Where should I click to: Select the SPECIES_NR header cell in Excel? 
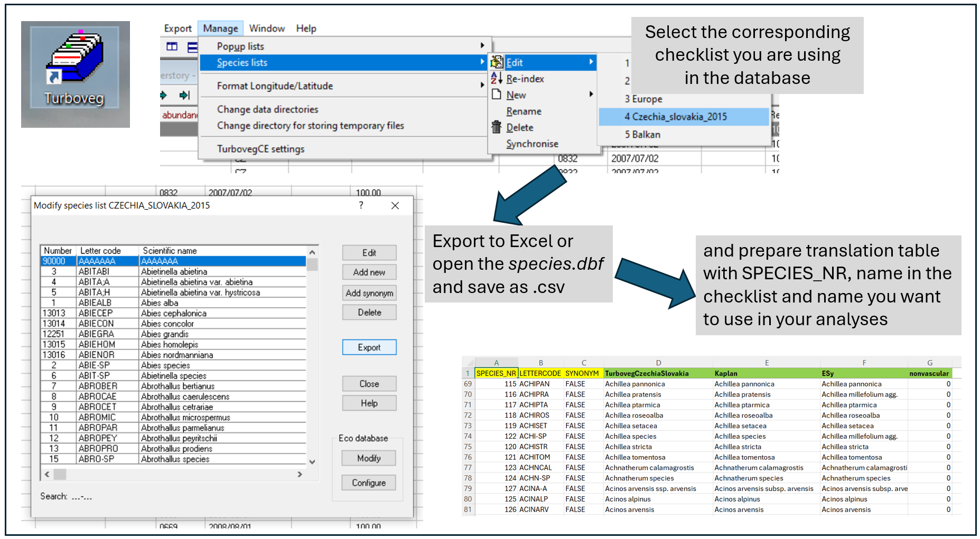click(x=496, y=373)
